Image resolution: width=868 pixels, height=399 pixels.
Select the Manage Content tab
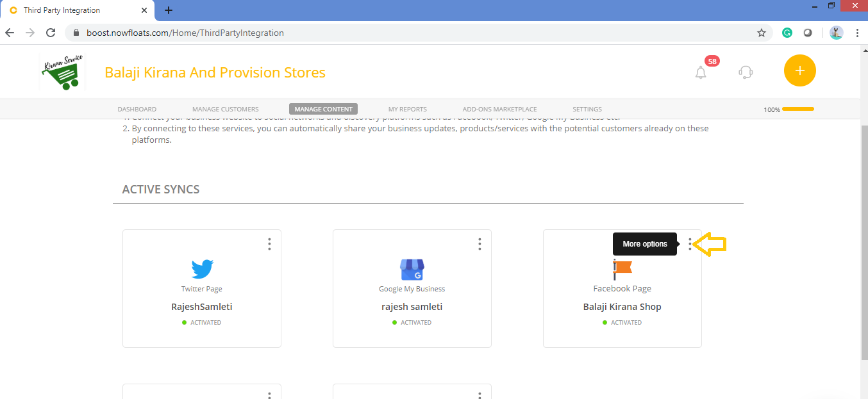point(323,109)
